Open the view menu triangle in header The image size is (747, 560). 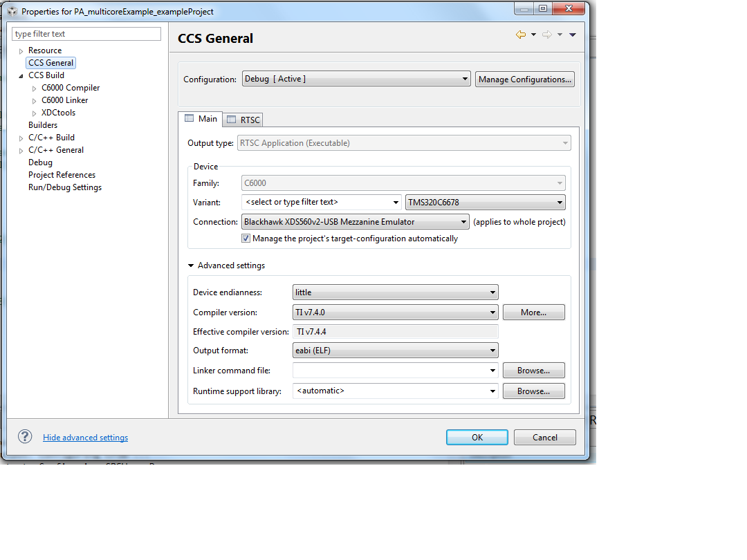(573, 35)
